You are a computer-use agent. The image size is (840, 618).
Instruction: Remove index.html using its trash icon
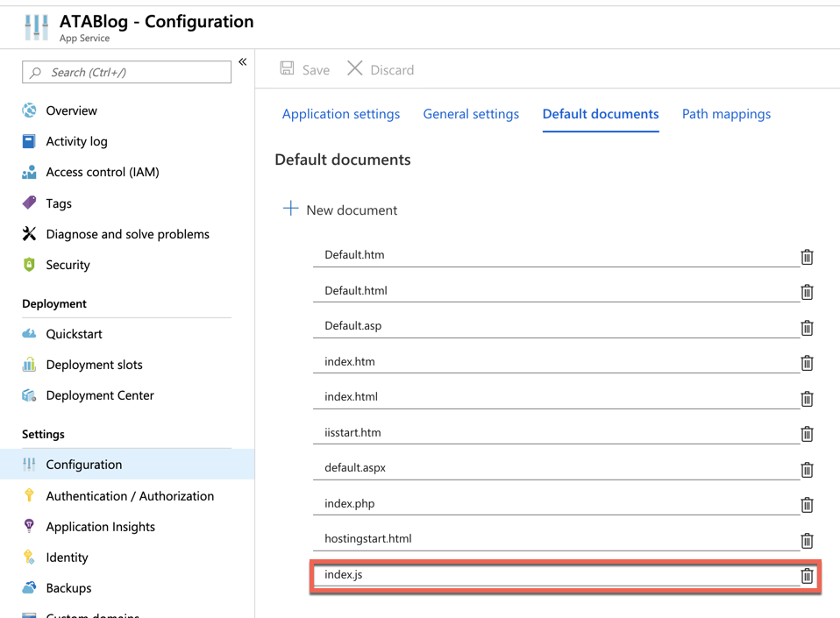coord(807,399)
